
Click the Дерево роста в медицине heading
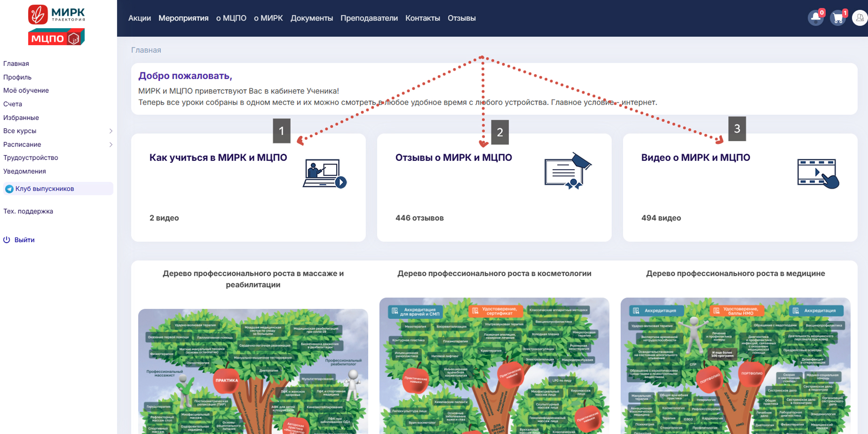pyautogui.click(x=735, y=273)
